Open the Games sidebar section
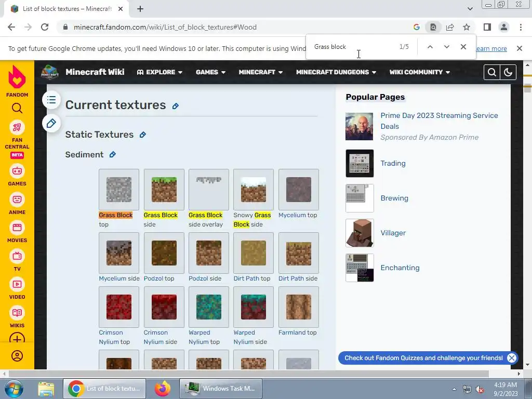This screenshot has width=532, height=399. [17, 175]
